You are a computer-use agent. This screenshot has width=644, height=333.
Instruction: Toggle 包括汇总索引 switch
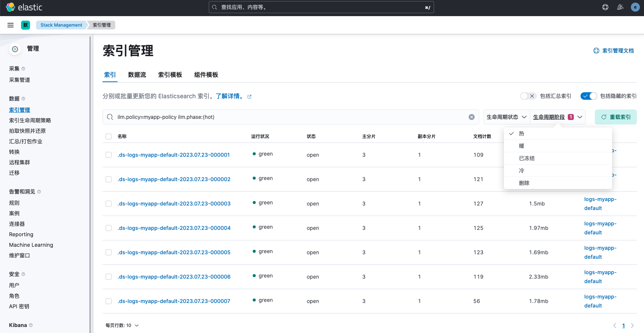click(528, 96)
